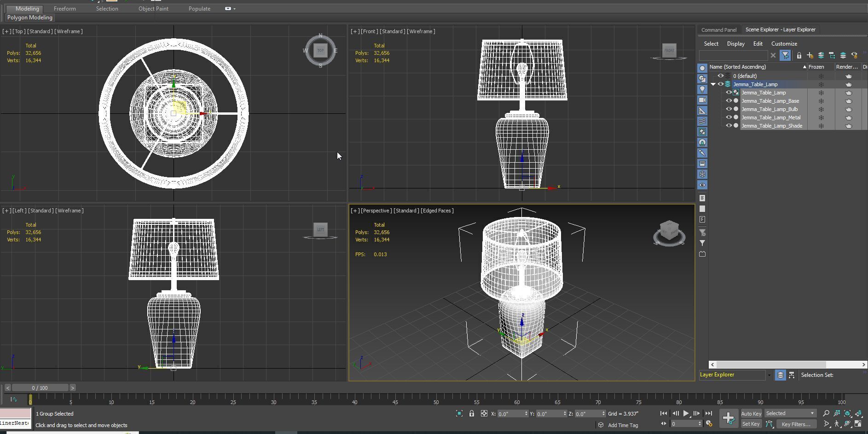Viewport: 868px width, 434px height.
Task: Hide the Jemma_Table_Lamp_Shade object eye
Action: click(x=729, y=126)
